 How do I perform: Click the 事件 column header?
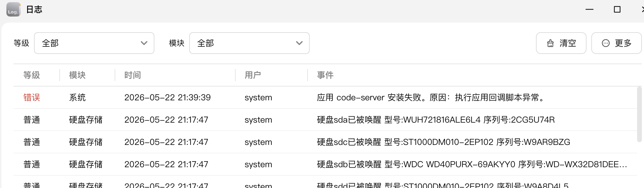(x=325, y=75)
